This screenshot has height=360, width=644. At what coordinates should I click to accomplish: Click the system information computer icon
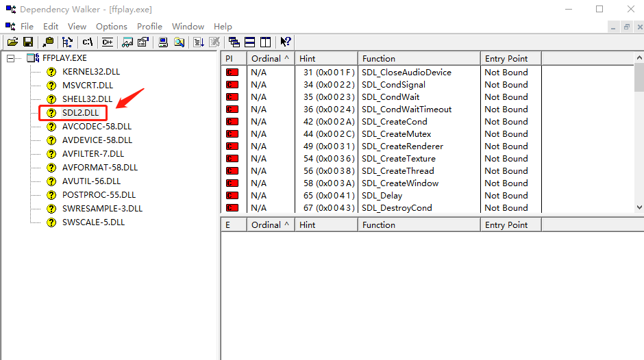click(163, 42)
